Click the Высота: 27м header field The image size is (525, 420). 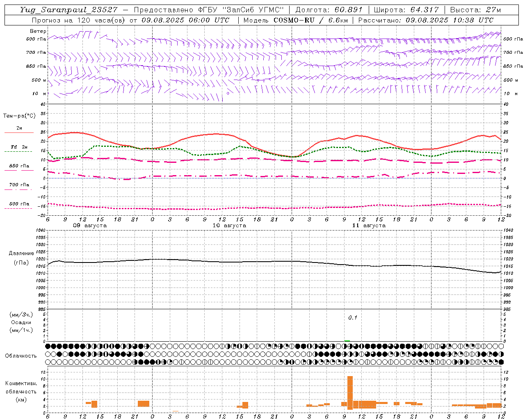coord(475,10)
